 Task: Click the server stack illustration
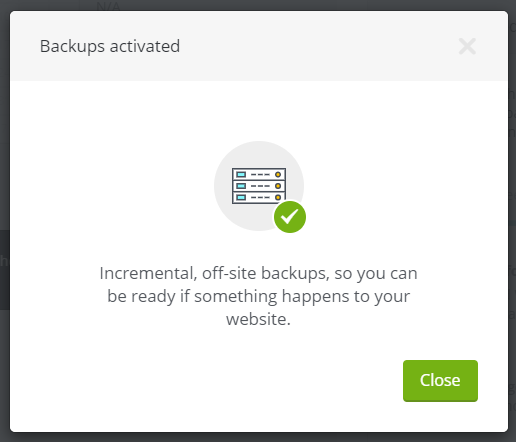259,186
